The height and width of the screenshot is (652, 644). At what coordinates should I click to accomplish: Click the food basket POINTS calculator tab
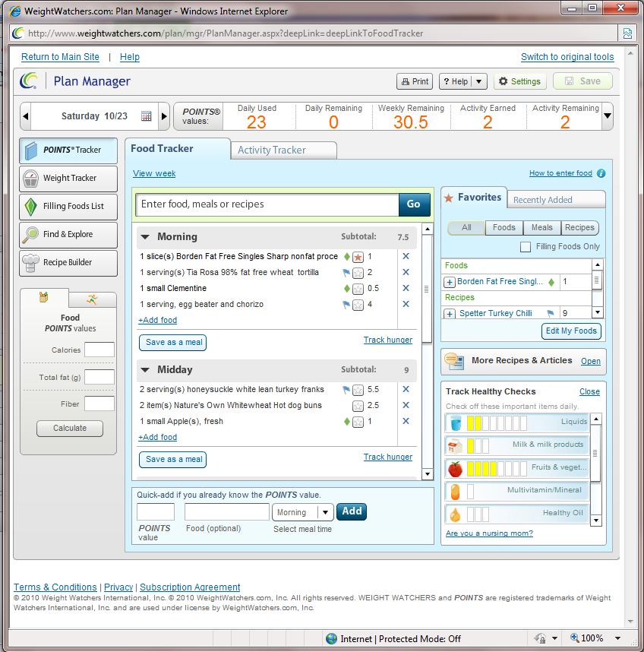pos(44,298)
